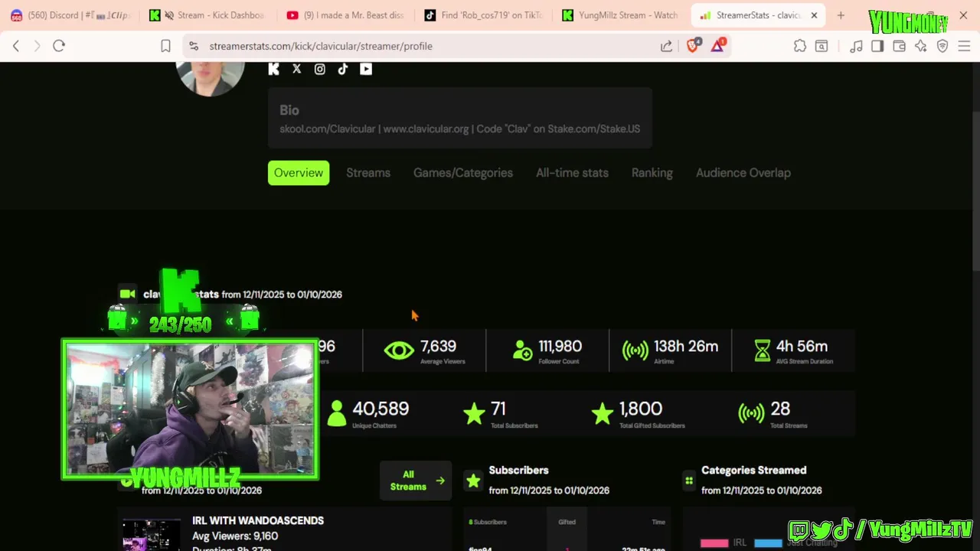The height and width of the screenshot is (551, 980).
Task: Reload the StreamerStats page
Action: point(59,46)
